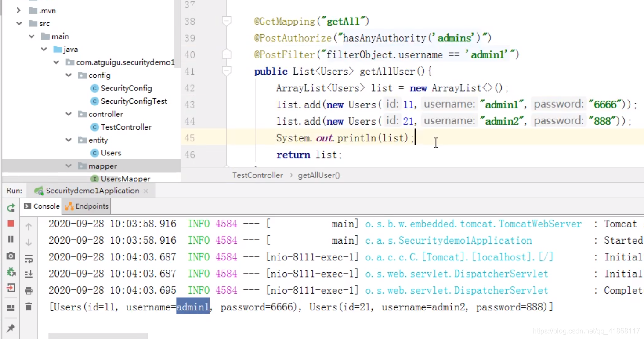Image resolution: width=644 pixels, height=339 pixels.
Task: Click the up arrow in the console gutter
Action: (29, 227)
